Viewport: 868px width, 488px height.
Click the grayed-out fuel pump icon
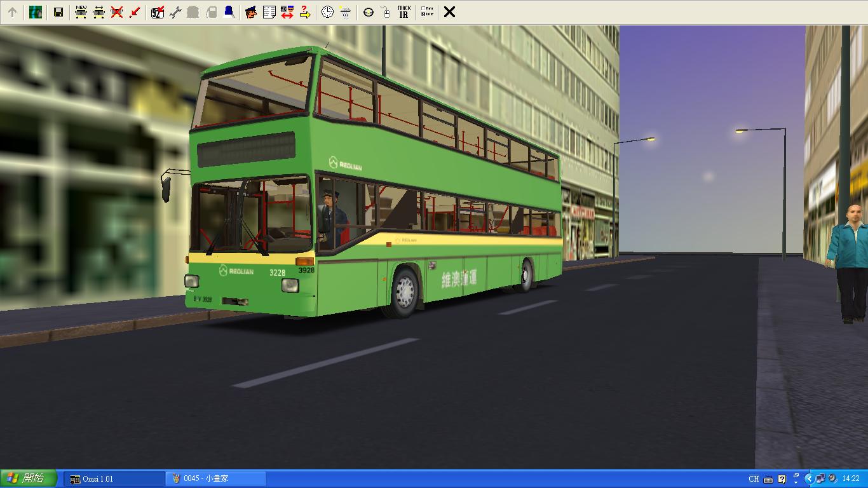click(x=211, y=12)
